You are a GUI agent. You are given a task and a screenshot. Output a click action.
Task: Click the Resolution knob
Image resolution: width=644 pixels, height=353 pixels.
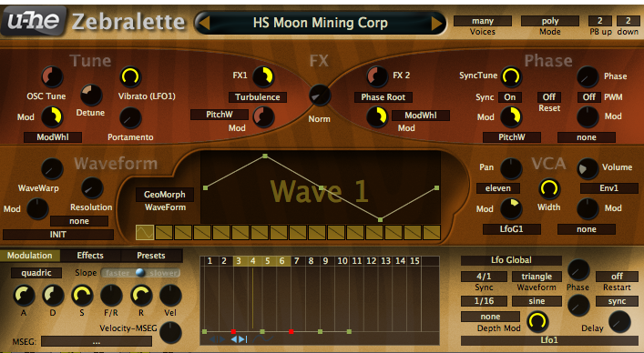[92, 188]
